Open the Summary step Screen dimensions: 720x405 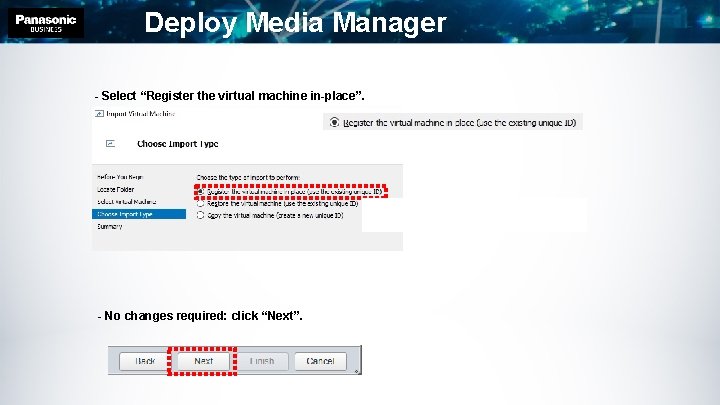(110, 226)
